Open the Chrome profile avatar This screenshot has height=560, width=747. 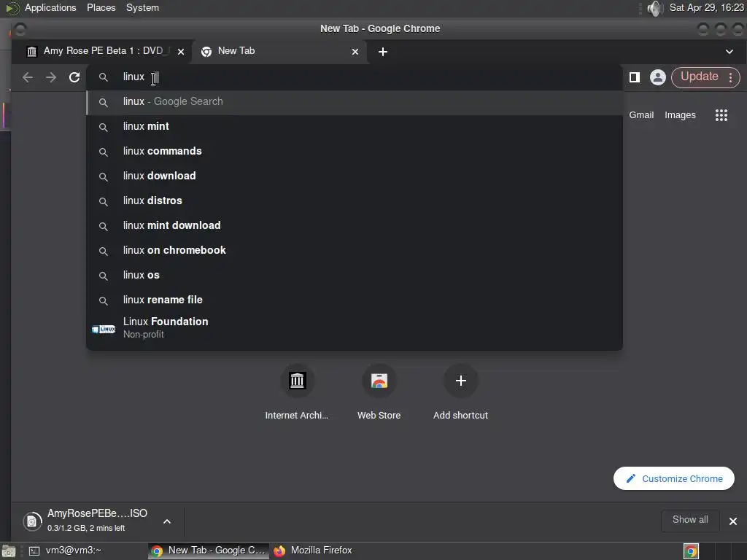click(x=657, y=77)
